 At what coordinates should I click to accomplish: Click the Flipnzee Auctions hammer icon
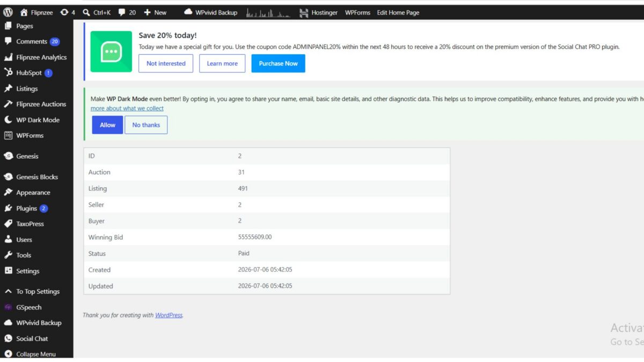[x=8, y=104]
